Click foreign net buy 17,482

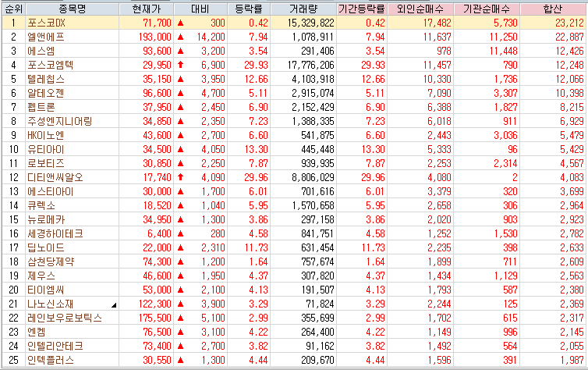[437, 23]
